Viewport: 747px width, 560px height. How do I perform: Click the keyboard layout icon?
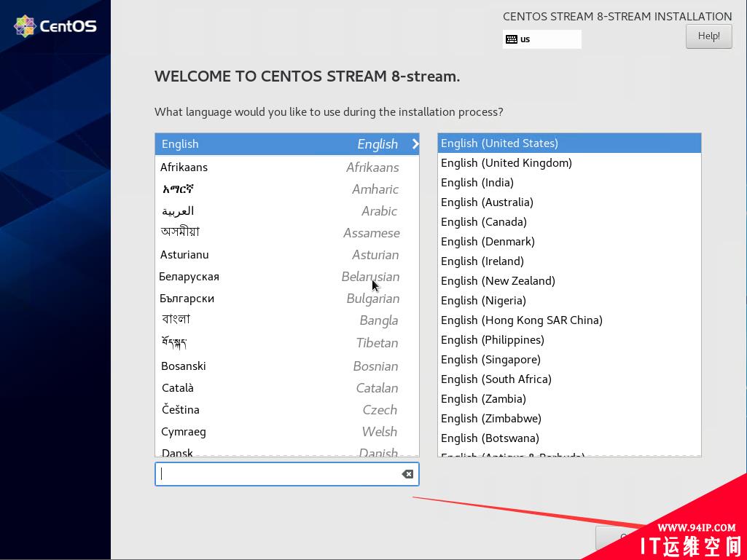pos(511,39)
